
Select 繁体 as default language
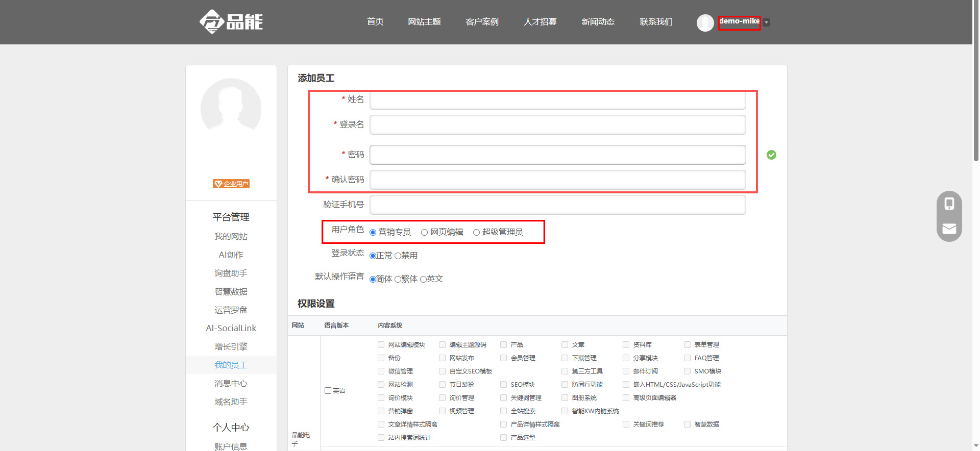398,280
